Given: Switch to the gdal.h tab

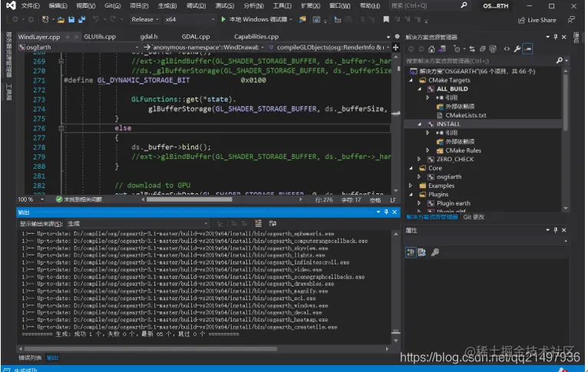Looking at the screenshot, I should (149, 36).
